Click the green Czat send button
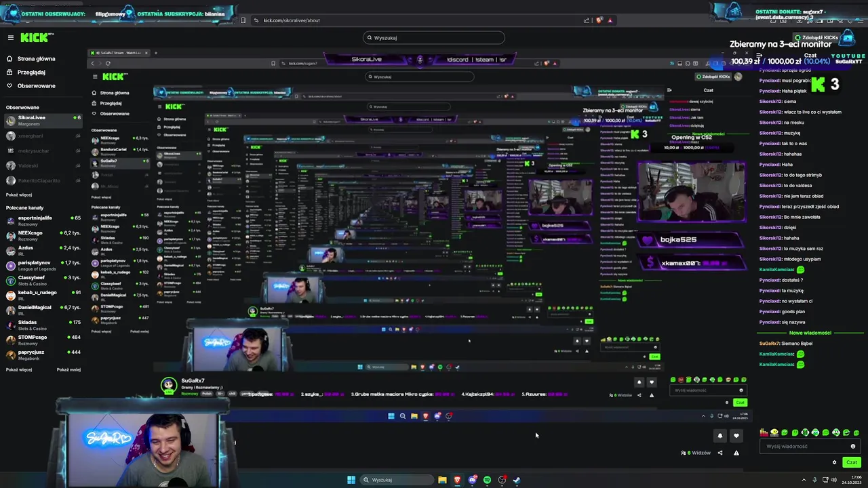 coord(852,462)
